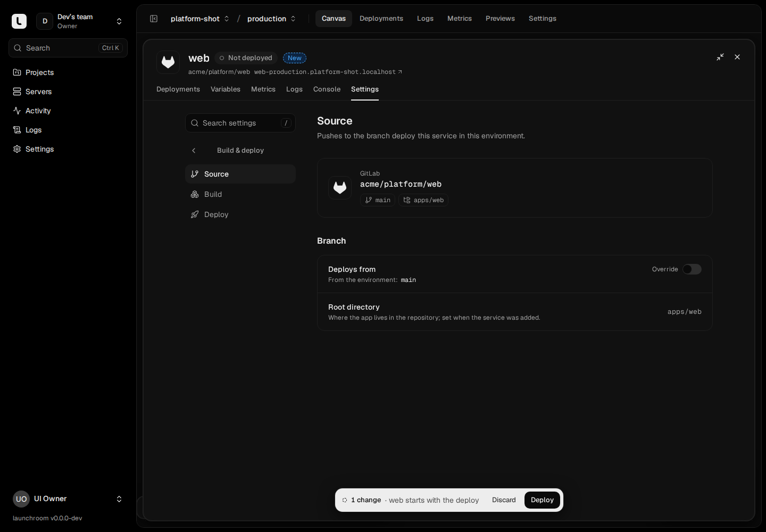Viewport: 766px width, 532px height.
Task: Click the New badge
Action: (x=295, y=58)
